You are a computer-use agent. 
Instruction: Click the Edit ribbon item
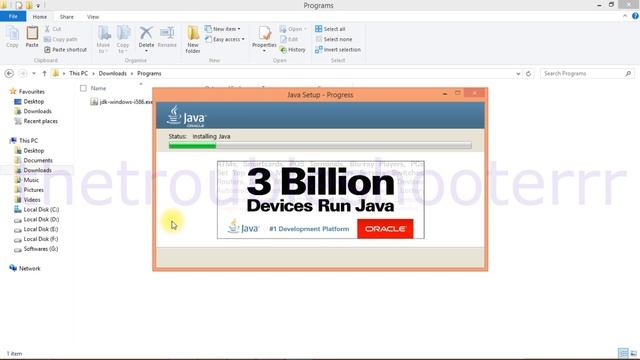click(289, 39)
